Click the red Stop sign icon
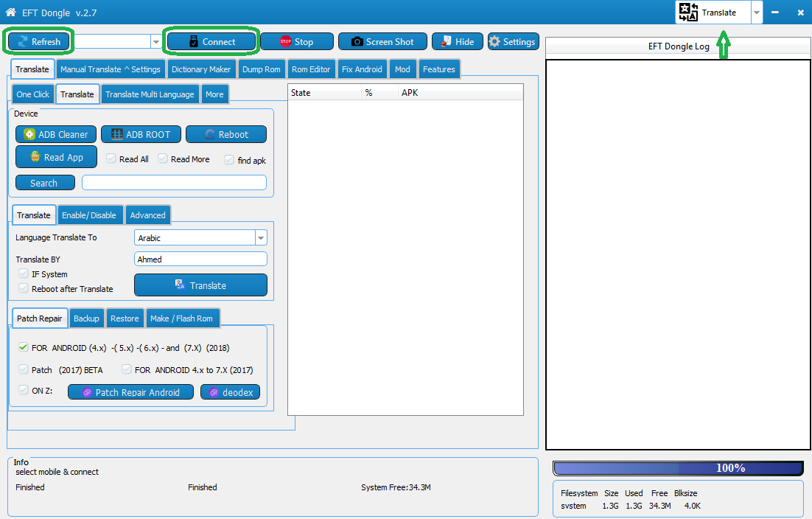812x519 pixels. tap(285, 41)
